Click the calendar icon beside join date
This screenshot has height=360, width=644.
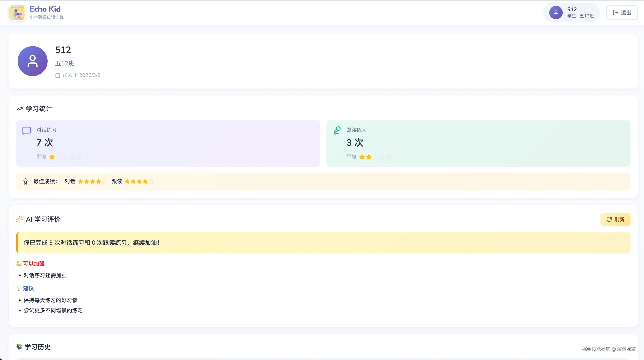[58, 75]
